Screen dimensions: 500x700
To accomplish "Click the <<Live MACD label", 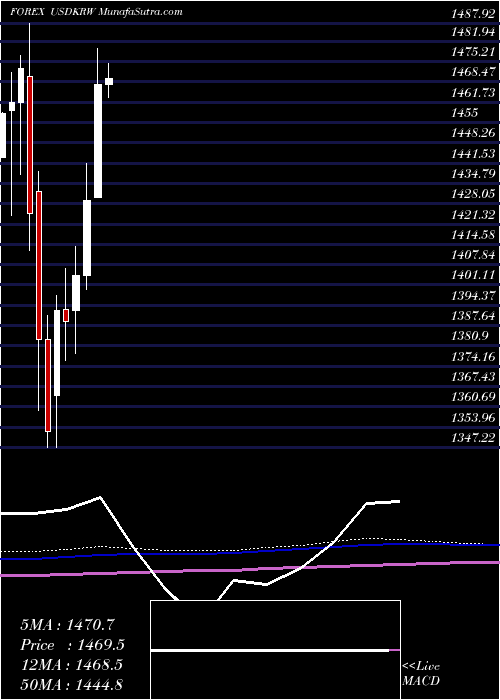I will [421, 673].
